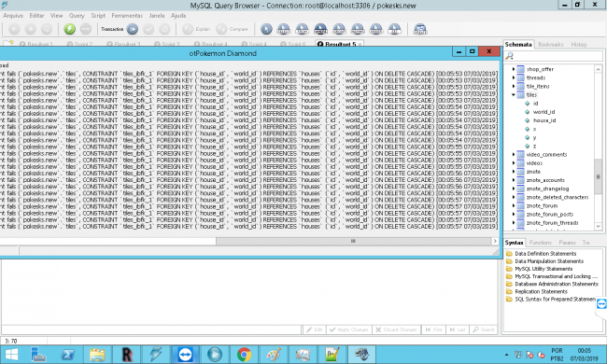This screenshot has height=364, width=607.
Task: Execute the query with the green lightning button
Action: pyautogui.click(x=70, y=29)
